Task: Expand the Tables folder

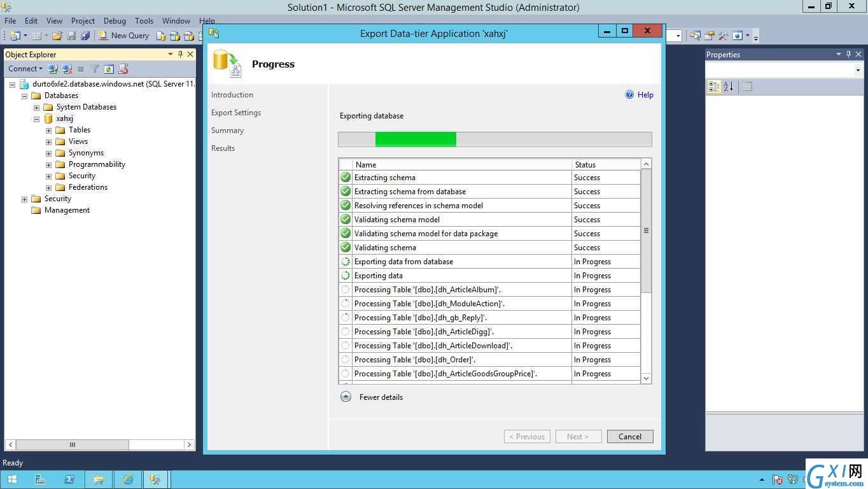Action: (48, 130)
